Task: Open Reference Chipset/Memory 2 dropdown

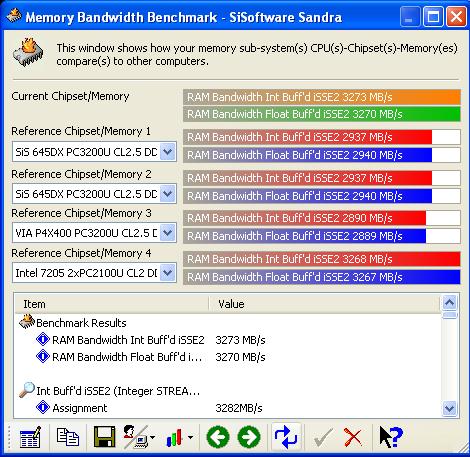Action: (168, 194)
